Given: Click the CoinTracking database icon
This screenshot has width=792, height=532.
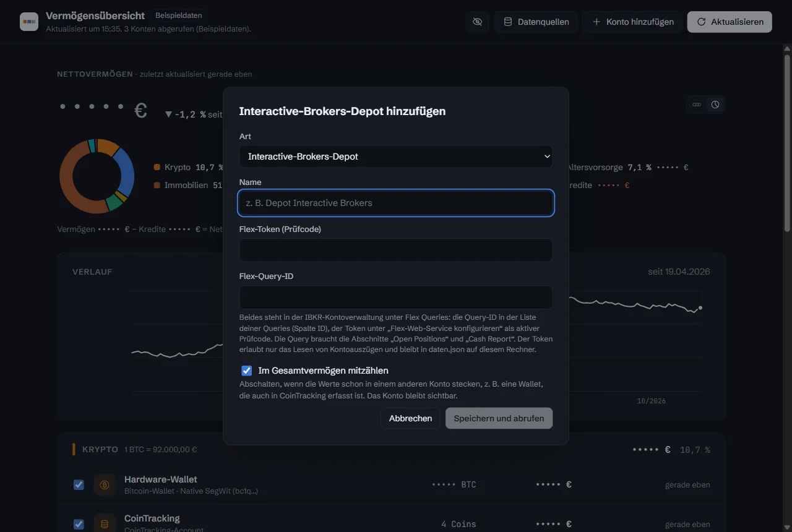Looking at the screenshot, I should [105, 523].
